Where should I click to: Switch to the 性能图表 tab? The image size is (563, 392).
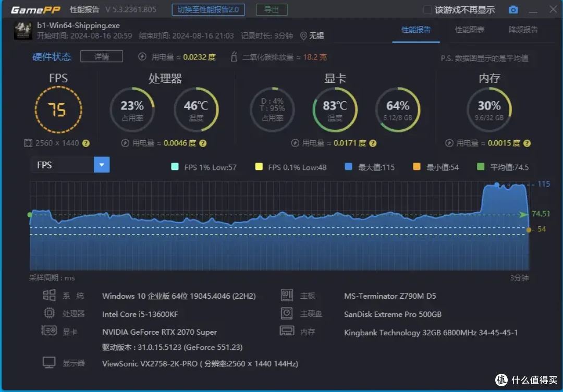470,30
